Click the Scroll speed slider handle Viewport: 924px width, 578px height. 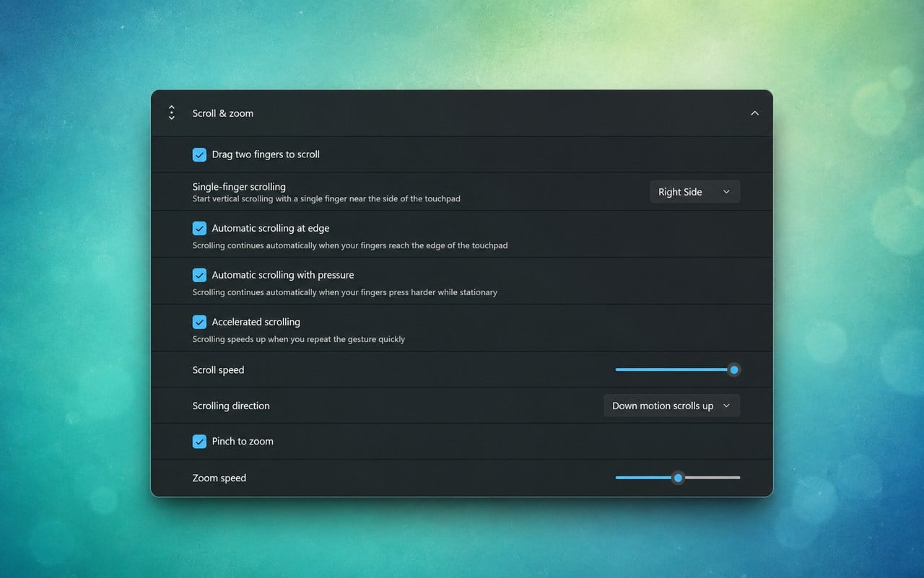(x=733, y=369)
